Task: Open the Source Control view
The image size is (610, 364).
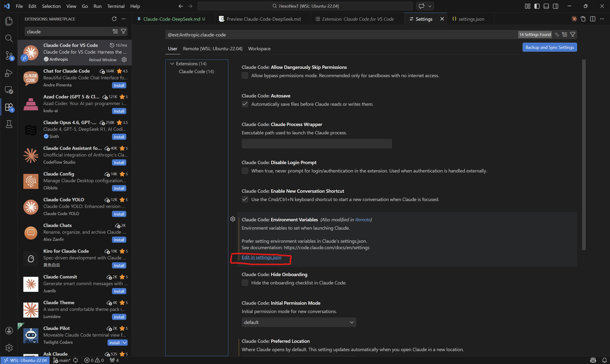Action: point(9,55)
